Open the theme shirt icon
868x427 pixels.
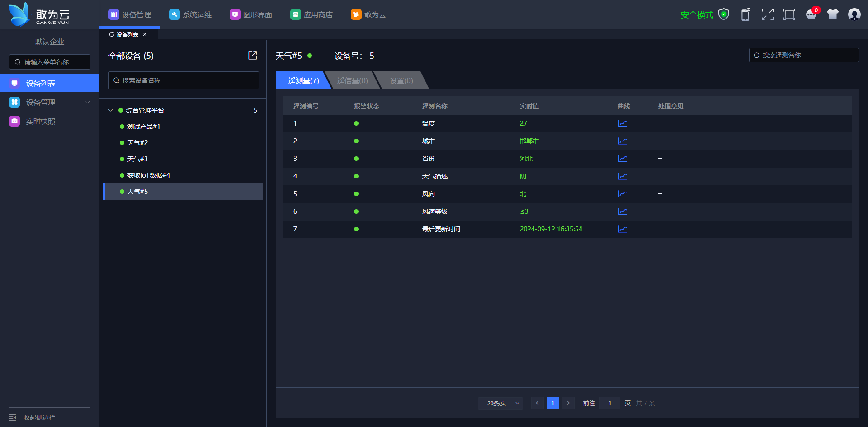833,14
